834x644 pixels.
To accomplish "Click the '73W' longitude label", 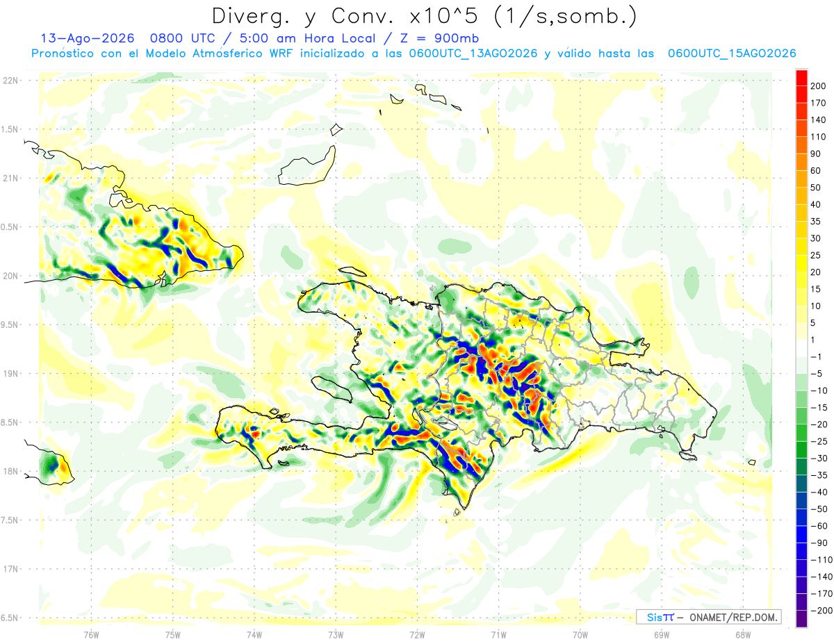I will coord(336,634).
